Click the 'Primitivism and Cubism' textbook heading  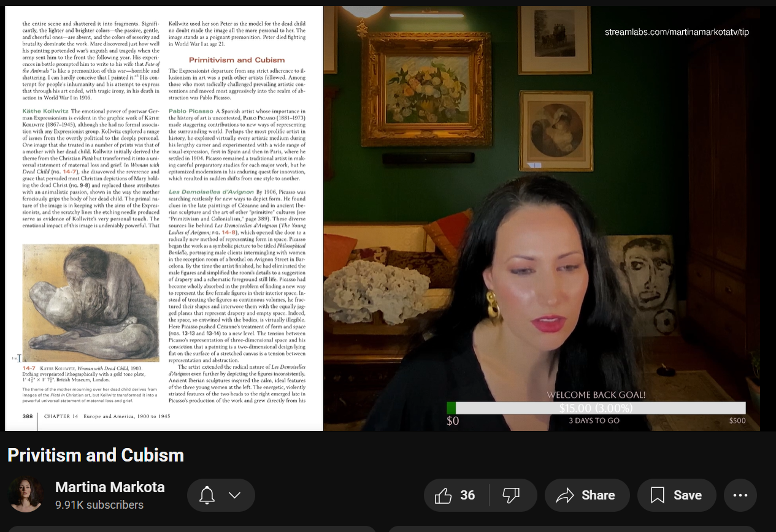click(237, 60)
